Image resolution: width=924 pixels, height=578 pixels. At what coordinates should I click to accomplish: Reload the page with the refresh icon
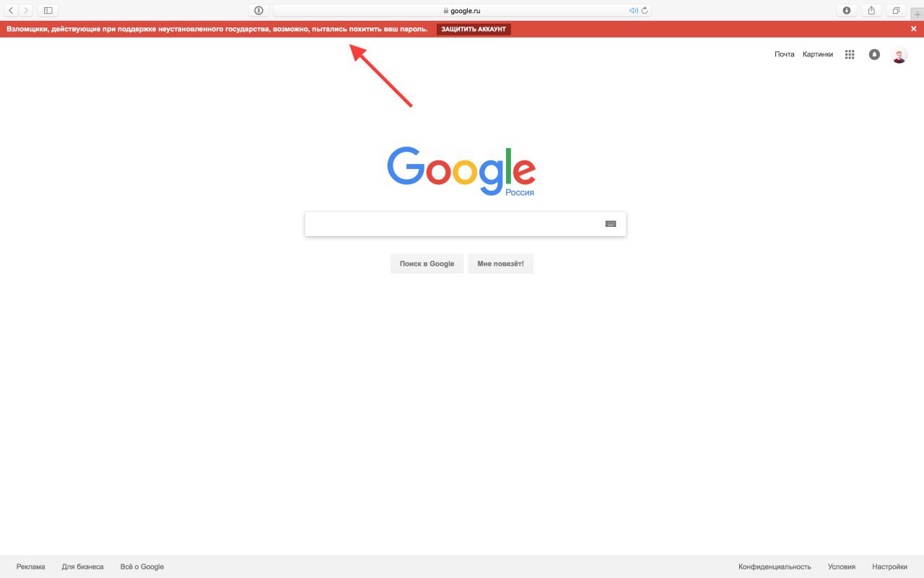[645, 11]
